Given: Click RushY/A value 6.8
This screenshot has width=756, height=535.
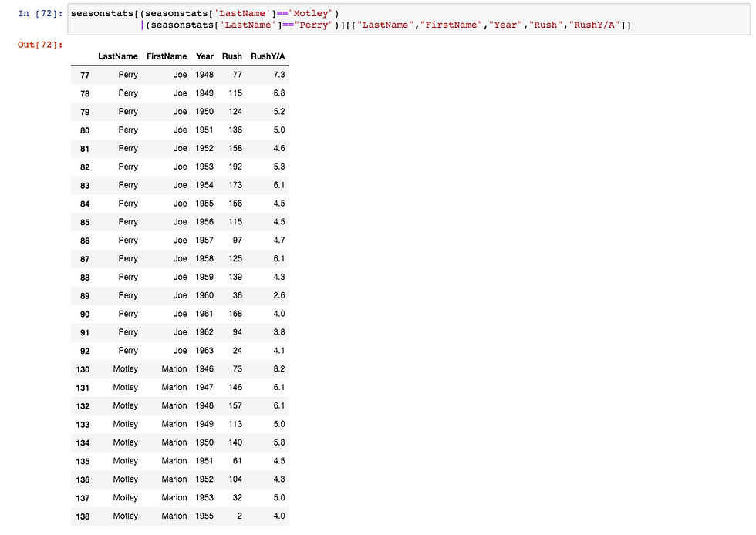Looking at the screenshot, I should click(279, 93).
